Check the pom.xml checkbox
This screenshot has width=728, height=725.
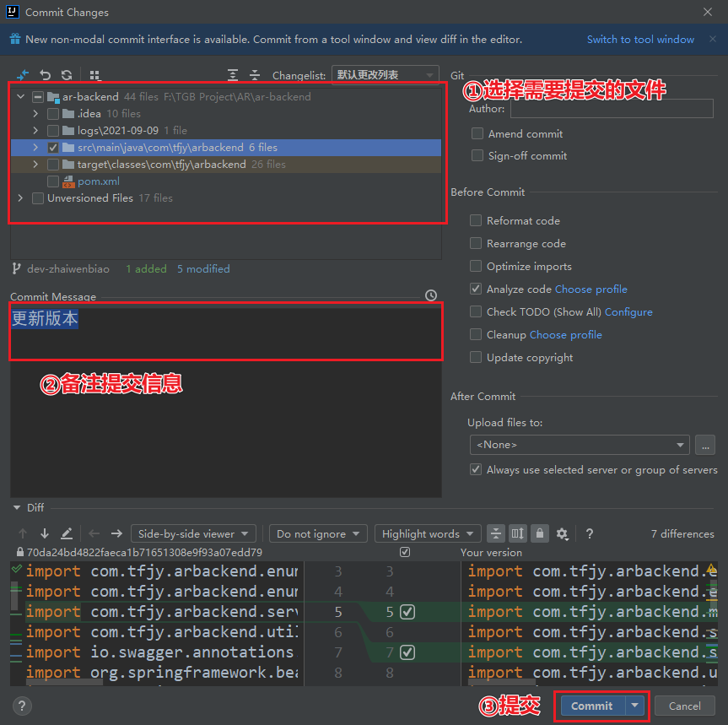pyautogui.click(x=53, y=181)
